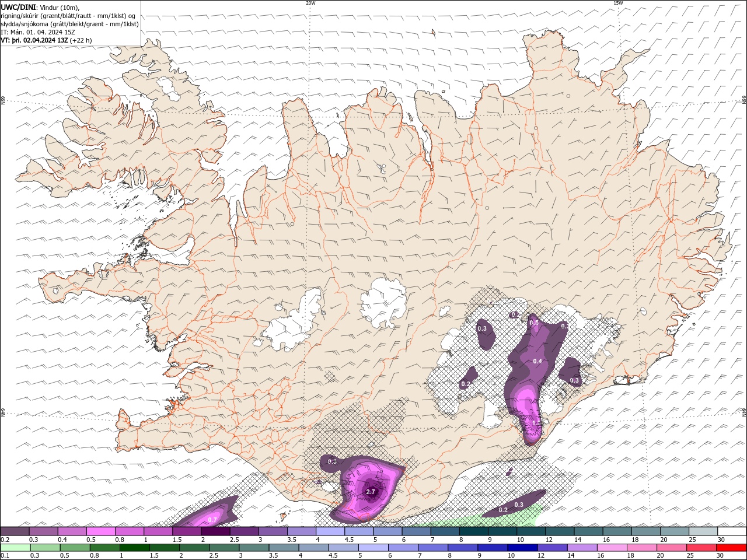Click the 0.4 precipitation value on the map
This screenshot has height=560, width=747.
538,362
